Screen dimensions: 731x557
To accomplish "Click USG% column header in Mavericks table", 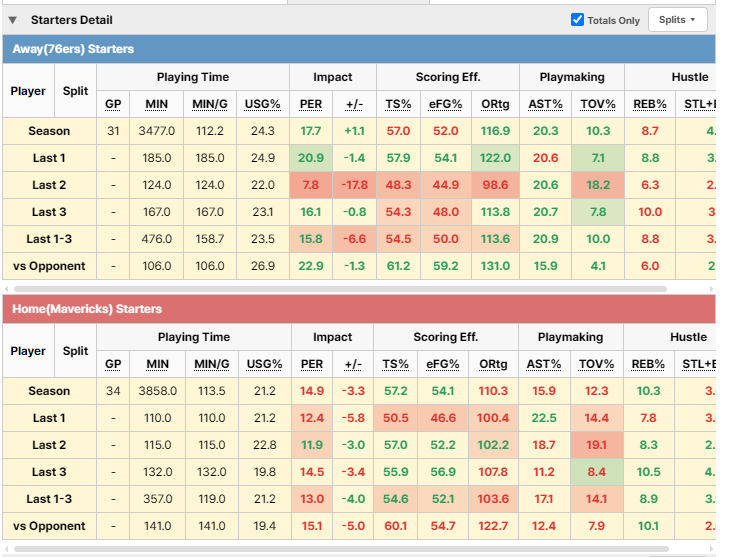I will pos(264,364).
